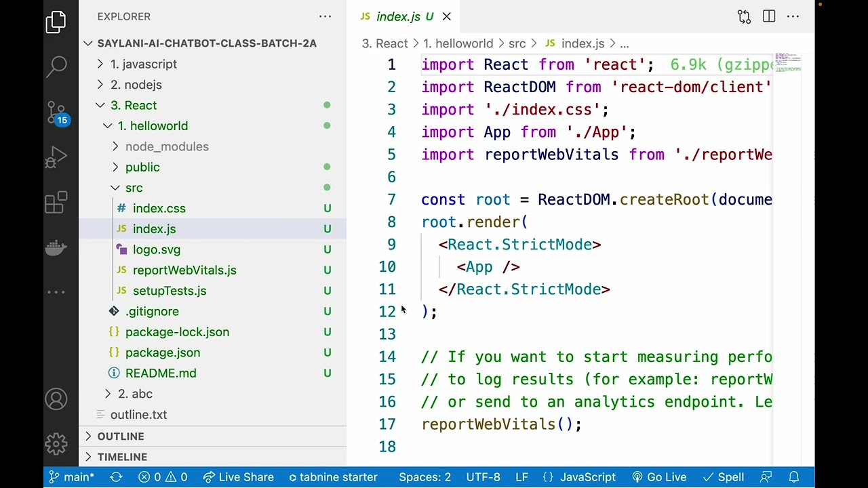Show additional views ellipsis in activity bar
Image resolution: width=868 pixels, height=488 pixels.
[x=56, y=292]
